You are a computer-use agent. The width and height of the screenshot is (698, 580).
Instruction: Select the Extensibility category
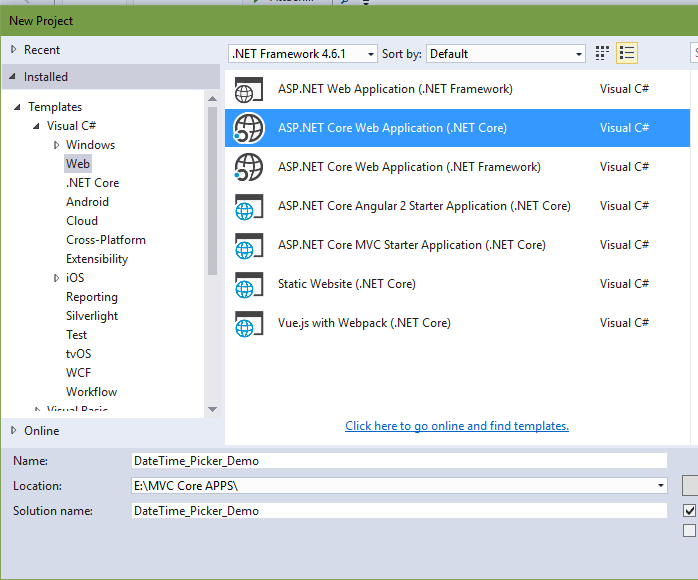97,259
